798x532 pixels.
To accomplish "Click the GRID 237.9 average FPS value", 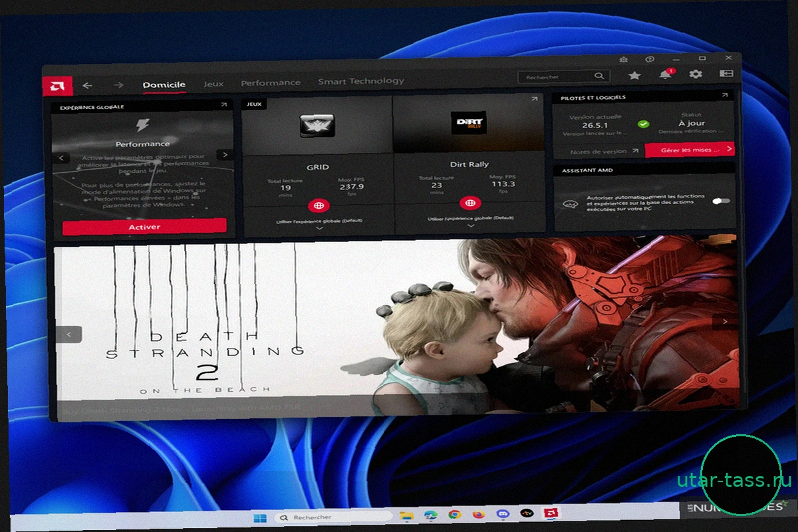I will click(352, 187).
